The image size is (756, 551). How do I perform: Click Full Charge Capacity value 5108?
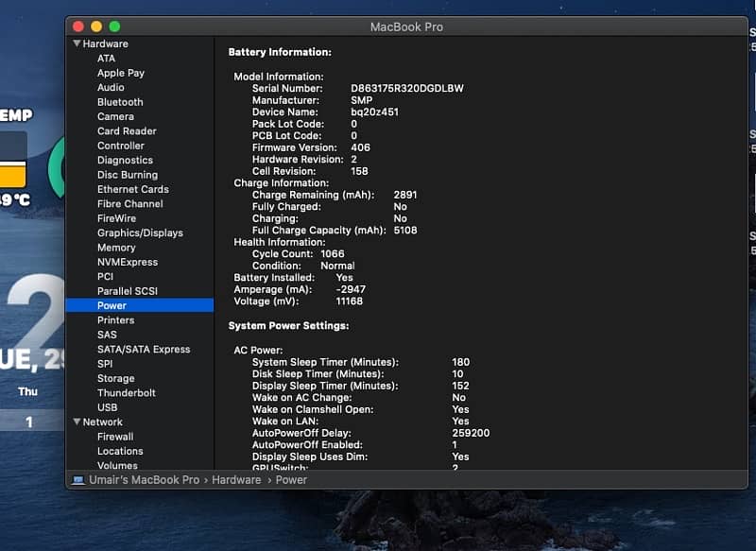405,230
